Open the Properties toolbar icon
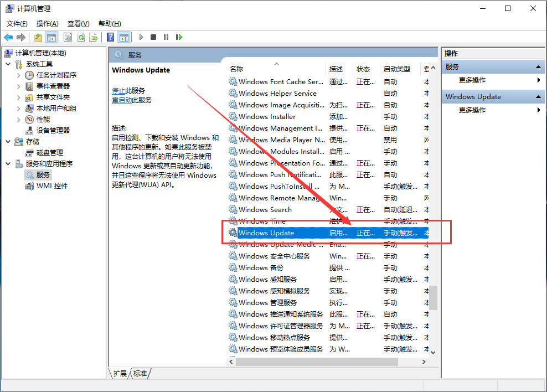The width and height of the screenshot is (547, 392). (x=68, y=37)
